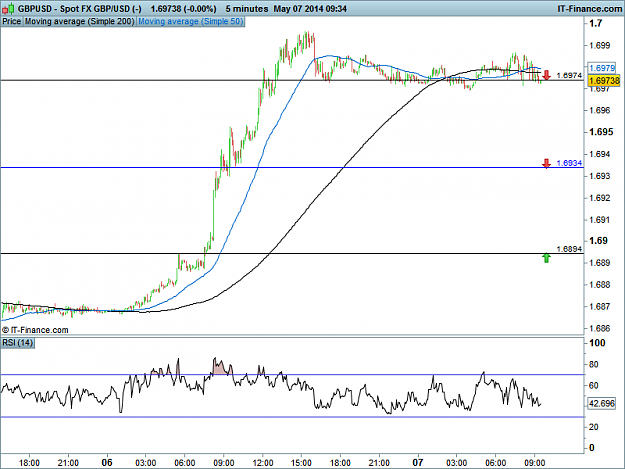Click the 1.686 price axis label

[599, 329]
